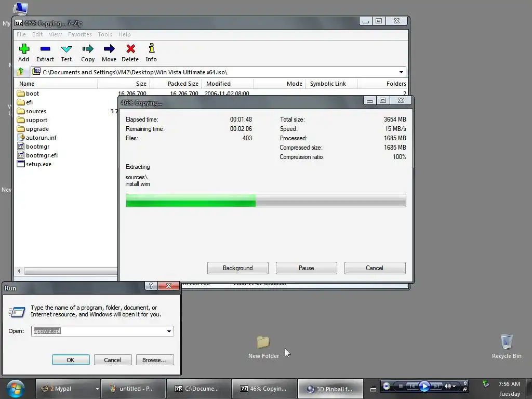Sort by the Symbolic Link column header
The width and height of the screenshot is (532, 399).
point(331,84)
